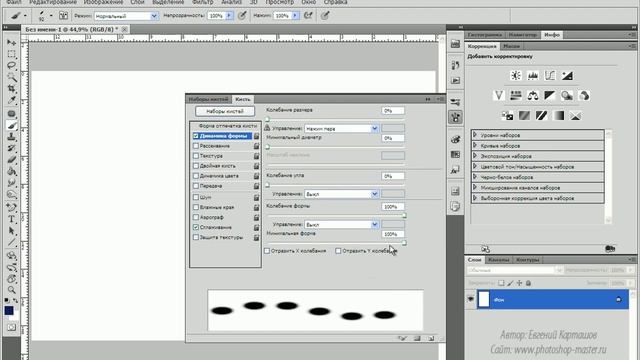640x360 pixels.
Task: Click the Колебание размера percent field
Action: tap(393, 111)
